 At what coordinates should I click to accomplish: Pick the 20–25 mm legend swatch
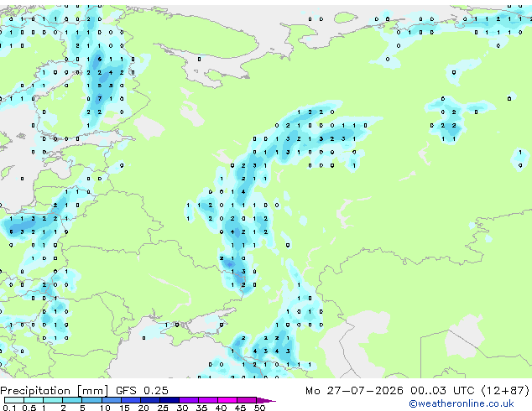click(149, 400)
